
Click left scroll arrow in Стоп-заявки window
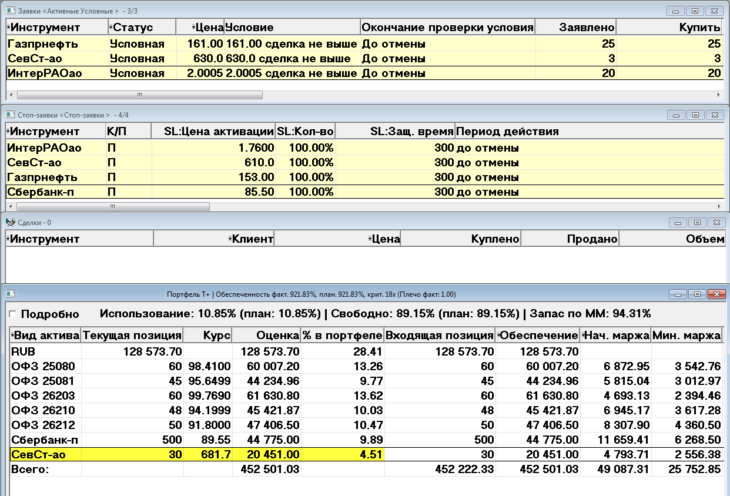pyautogui.click(x=11, y=206)
